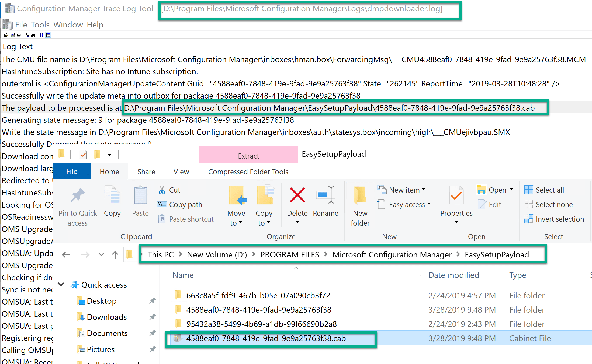
Task: Click the Print toolbar icon in CMTrace
Action: tap(19, 35)
